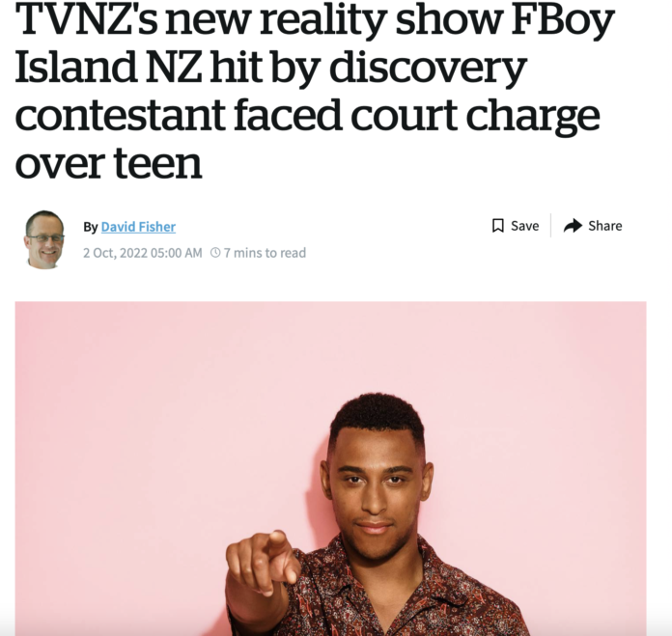The image size is (672, 636).
Task: Click the divider between Save and Share
Action: click(x=550, y=225)
